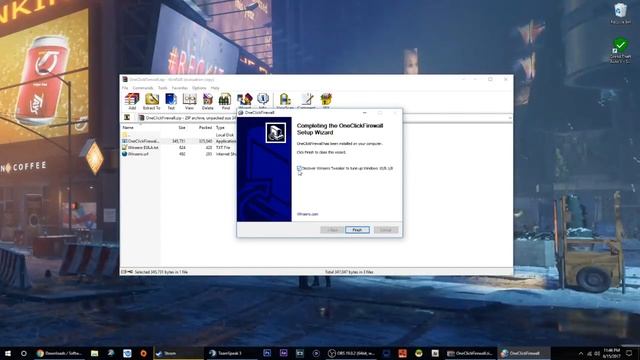Screen dimensions: 640x360
Task: Select the green checkmark desktop shortcut
Action: pos(620,50)
